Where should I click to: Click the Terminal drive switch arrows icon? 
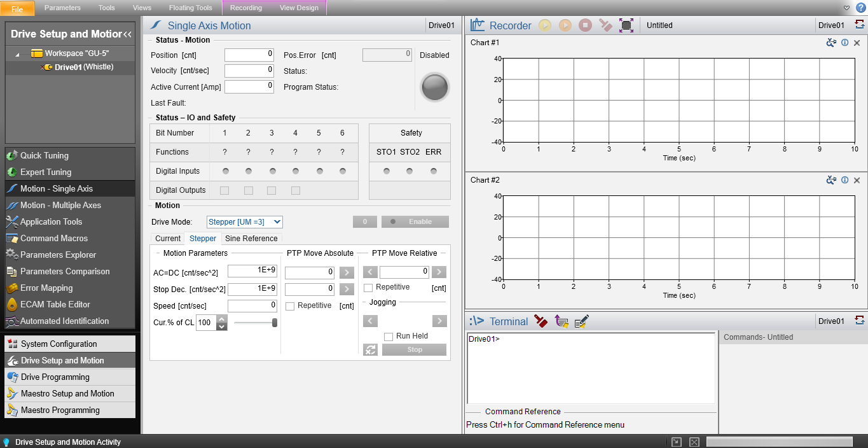[x=860, y=320]
